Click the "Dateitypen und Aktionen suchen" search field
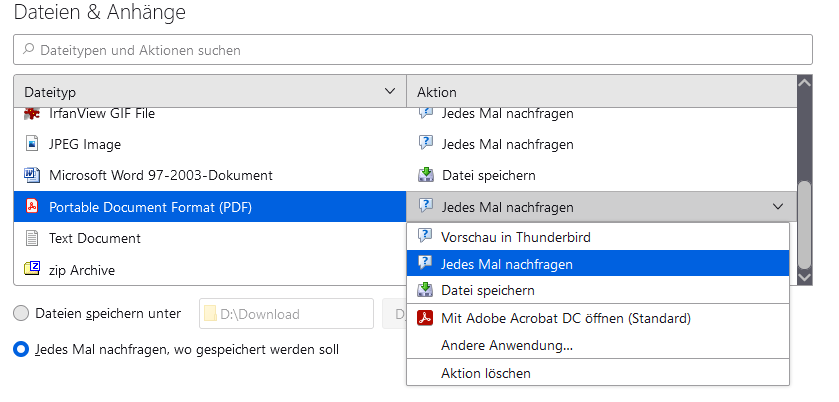Screen dimensions: 839x402 coord(412,49)
